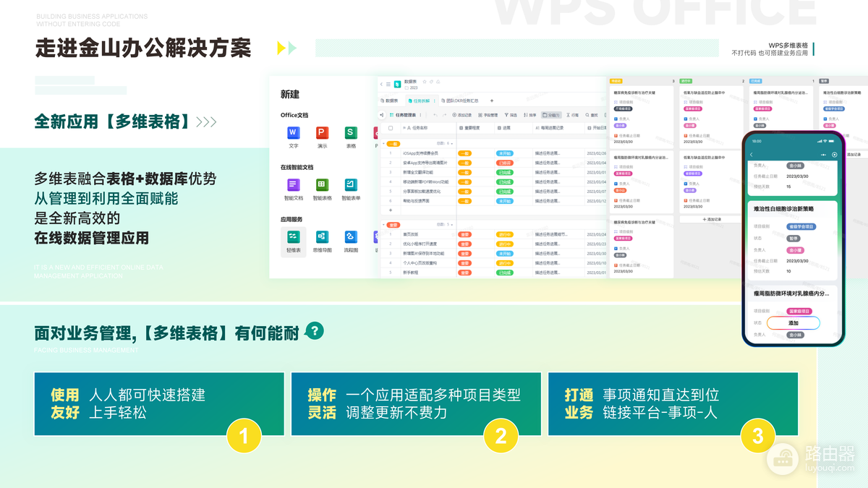Select card 1 使用友好 feature box

(159, 404)
